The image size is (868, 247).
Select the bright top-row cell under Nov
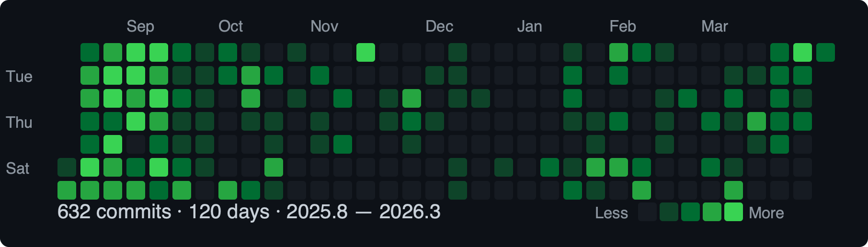365,53
